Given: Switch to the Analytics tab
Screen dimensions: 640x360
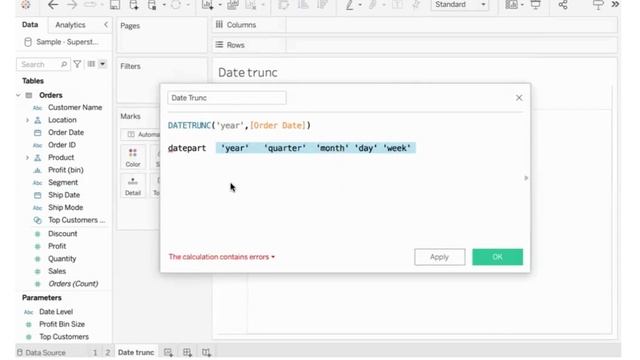Looking at the screenshot, I should pyautogui.click(x=70, y=25).
